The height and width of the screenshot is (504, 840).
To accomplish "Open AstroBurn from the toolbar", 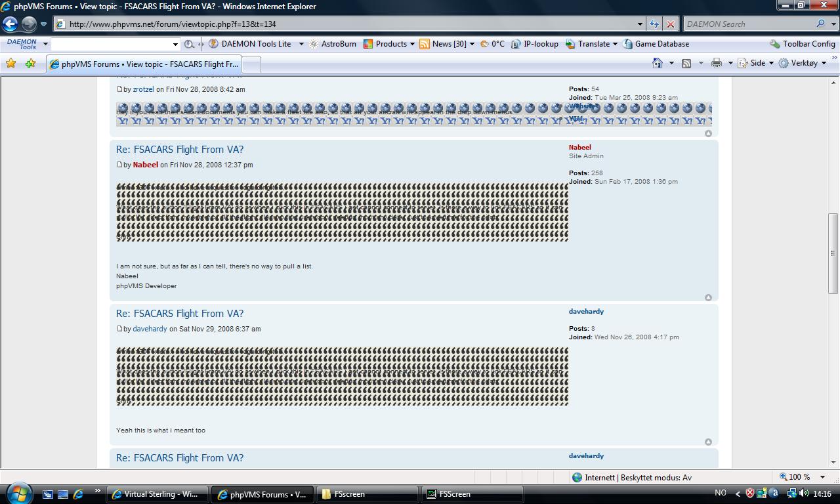I will [333, 44].
